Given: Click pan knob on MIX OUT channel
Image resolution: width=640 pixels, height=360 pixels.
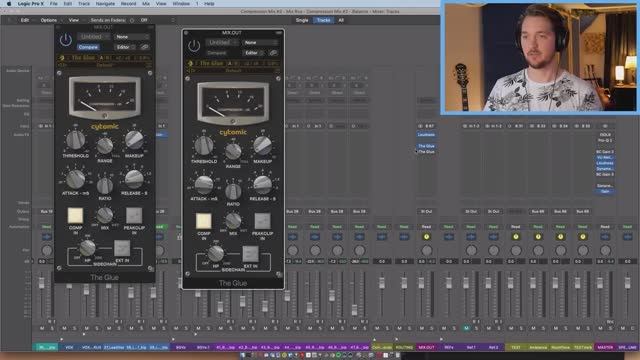Looking at the screenshot, I should 427,250.
